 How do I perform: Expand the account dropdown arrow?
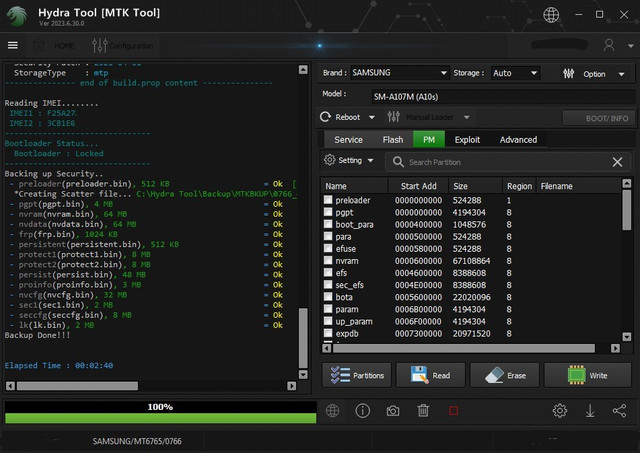click(x=631, y=46)
